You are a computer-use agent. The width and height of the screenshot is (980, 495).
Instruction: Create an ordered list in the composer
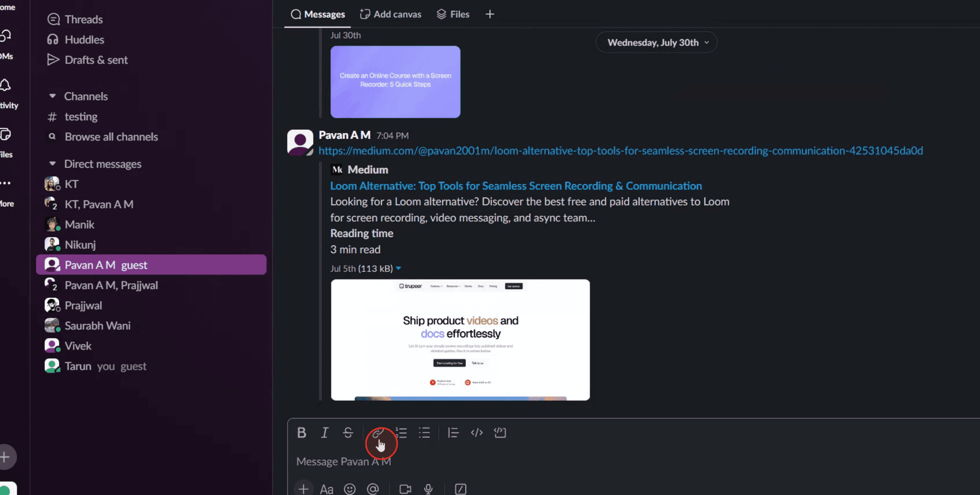point(401,432)
